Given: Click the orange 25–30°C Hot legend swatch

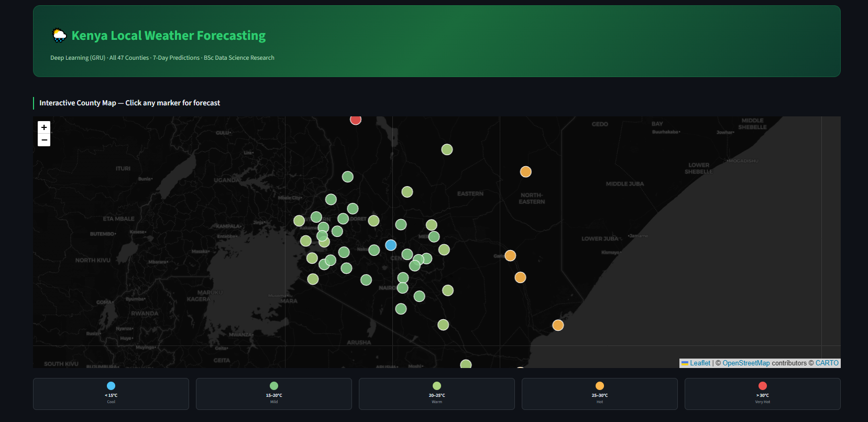Looking at the screenshot, I should click(600, 386).
